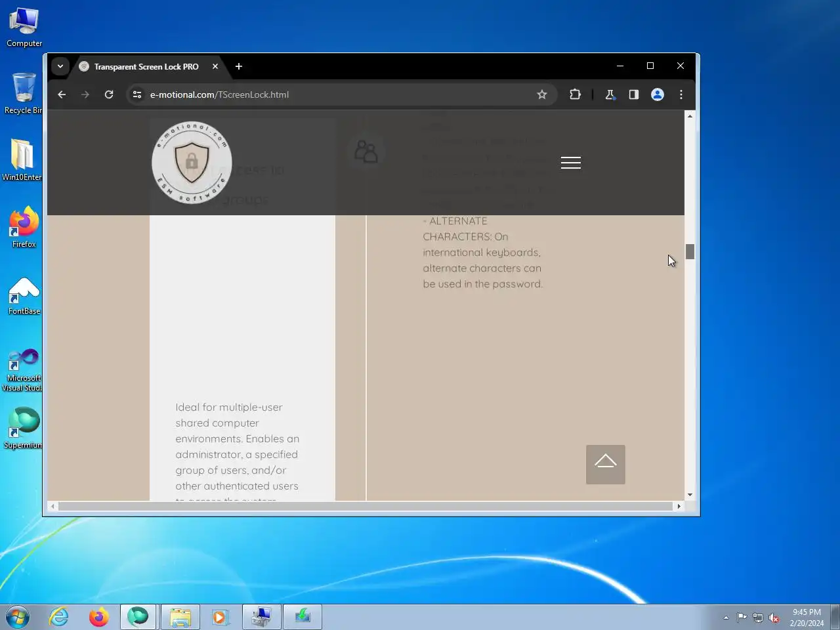Screen dimensions: 840x630
Task: Click the ALTERNATE CHARACTERS paragraph text
Action: coord(483,253)
